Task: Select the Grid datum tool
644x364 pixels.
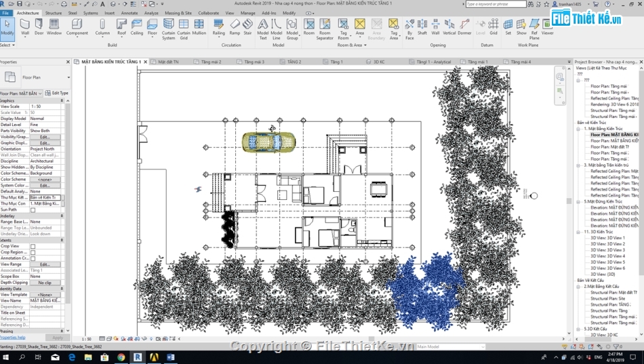Action: tap(494, 27)
